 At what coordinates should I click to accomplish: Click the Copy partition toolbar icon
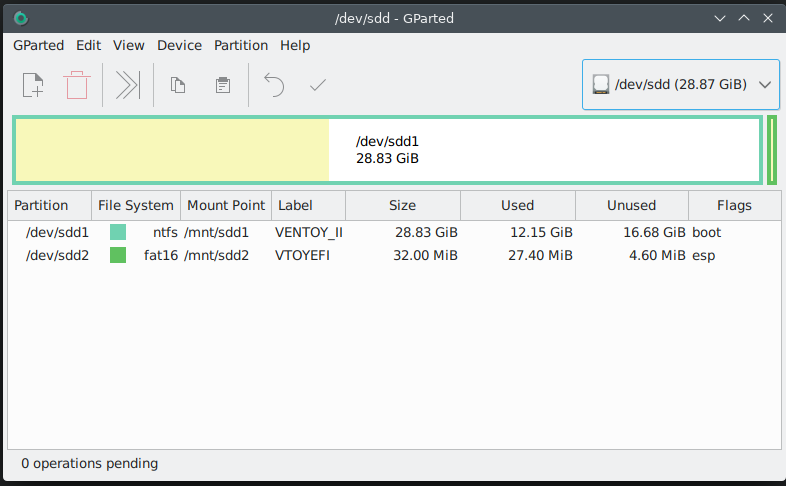[x=178, y=85]
